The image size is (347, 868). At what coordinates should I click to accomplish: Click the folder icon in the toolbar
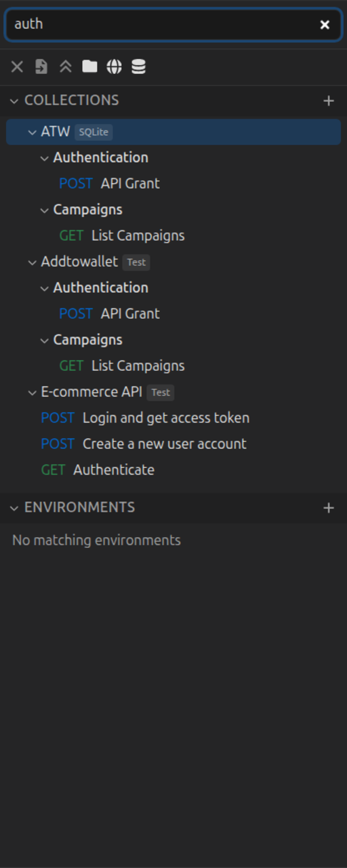click(90, 66)
